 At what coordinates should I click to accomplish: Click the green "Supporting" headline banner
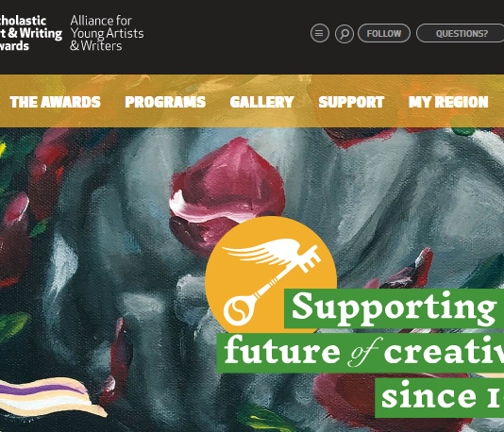[394, 308]
